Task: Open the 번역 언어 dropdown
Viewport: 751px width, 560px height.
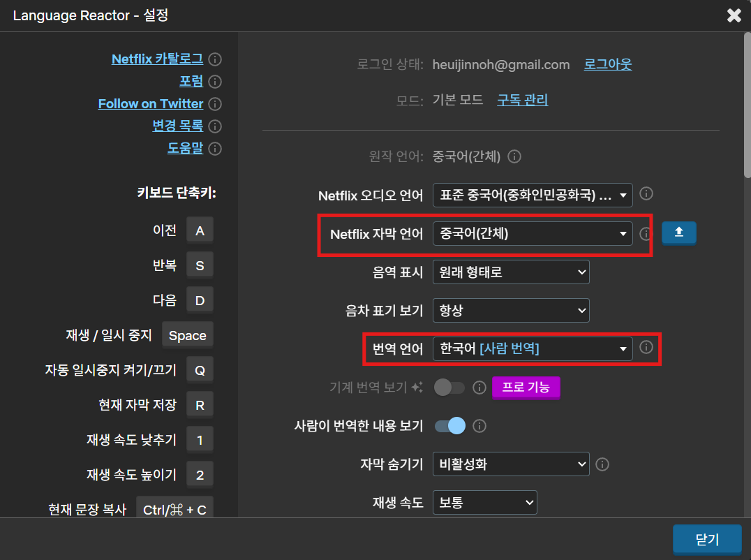Action: [x=533, y=348]
